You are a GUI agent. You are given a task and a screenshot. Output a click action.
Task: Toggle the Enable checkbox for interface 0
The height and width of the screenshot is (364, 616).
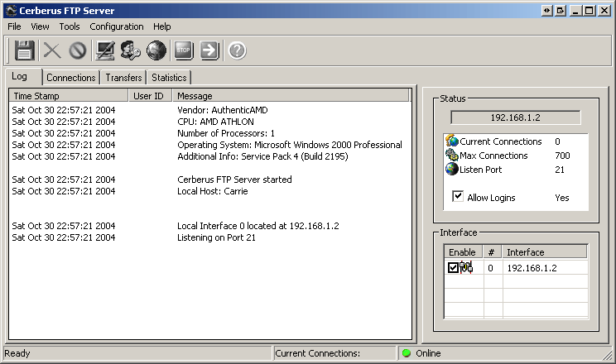point(453,268)
